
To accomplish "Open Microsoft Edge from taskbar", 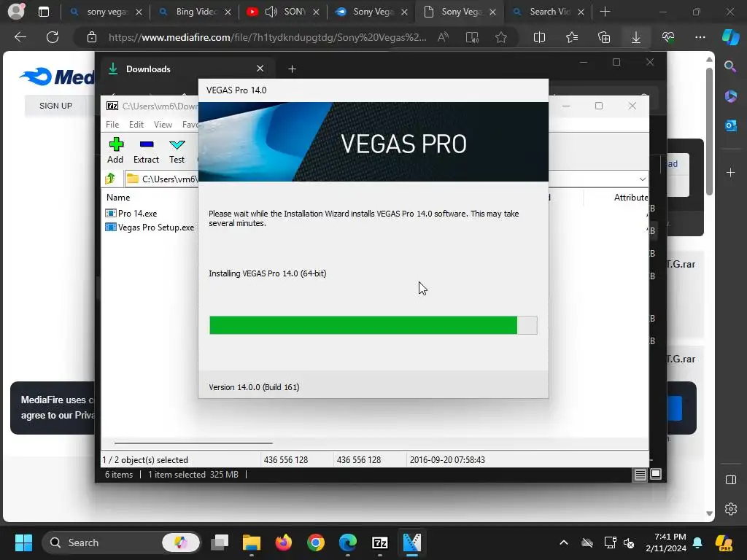I will [x=348, y=542].
